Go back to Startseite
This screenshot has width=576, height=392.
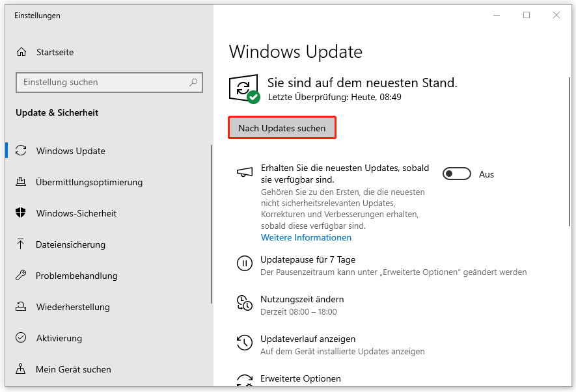pyautogui.click(x=55, y=52)
